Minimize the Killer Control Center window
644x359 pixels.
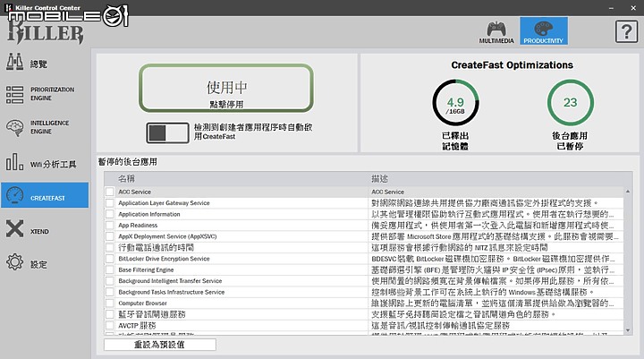(x=611, y=8)
